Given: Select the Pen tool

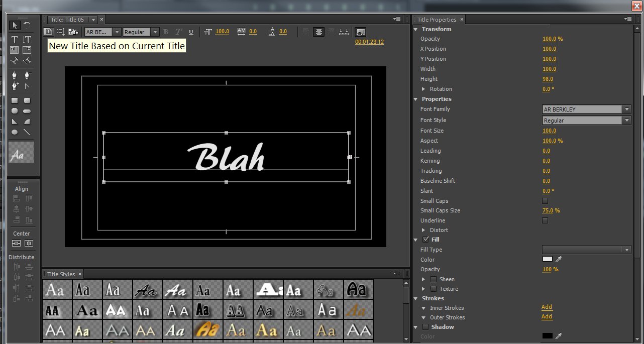Looking at the screenshot, I should pos(15,75).
